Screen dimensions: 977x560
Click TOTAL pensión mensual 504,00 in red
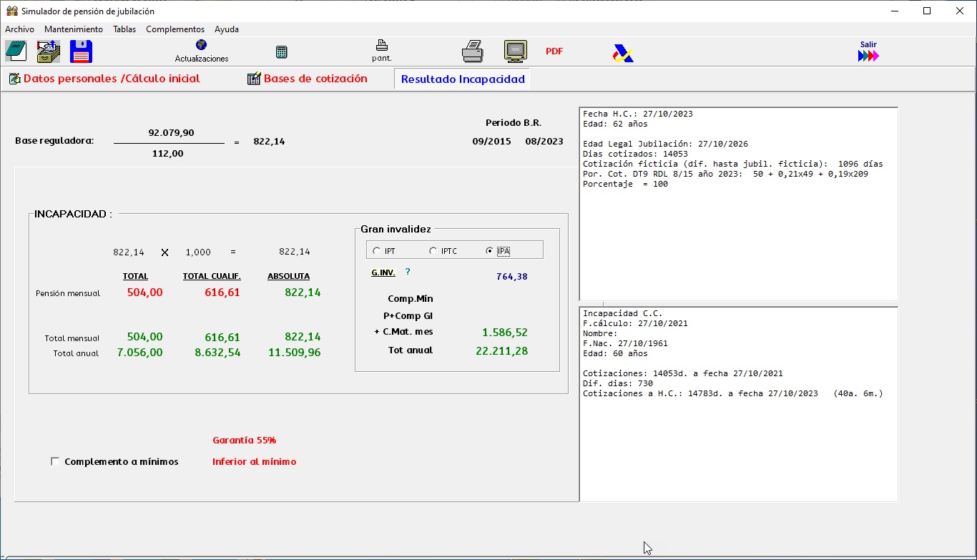[x=145, y=292]
